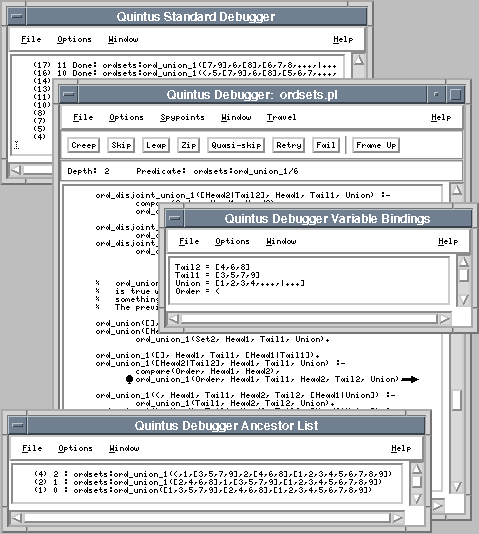Open Help menu in Ancestor List window
This screenshot has height=534, width=479.
click(401, 448)
